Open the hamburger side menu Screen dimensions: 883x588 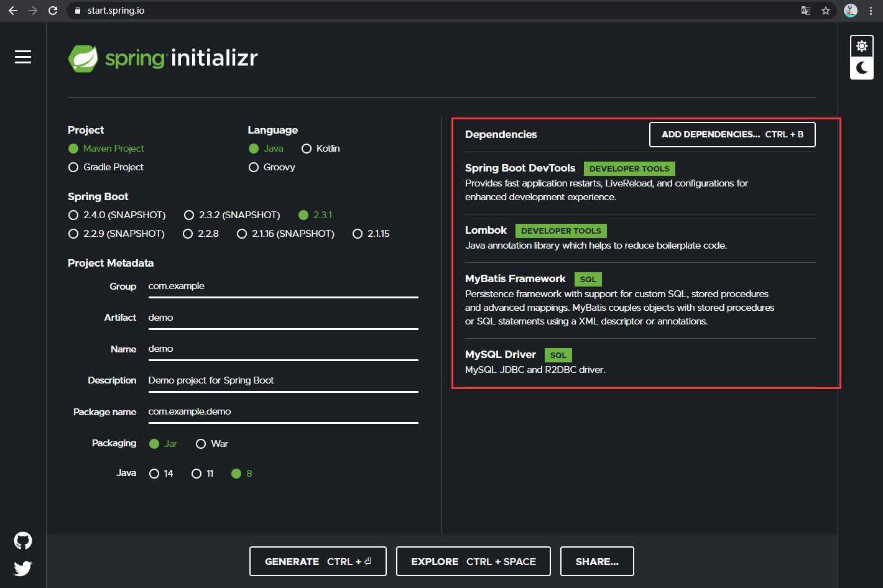point(23,57)
